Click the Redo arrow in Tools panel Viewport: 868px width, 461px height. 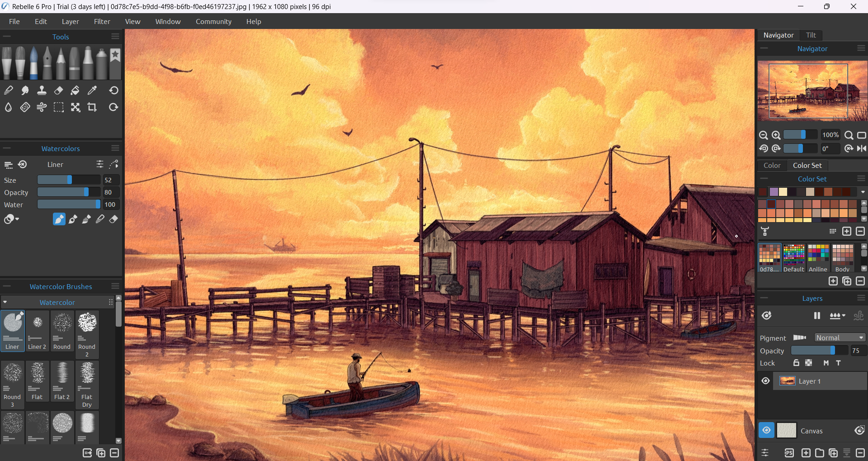tap(113, 107)
